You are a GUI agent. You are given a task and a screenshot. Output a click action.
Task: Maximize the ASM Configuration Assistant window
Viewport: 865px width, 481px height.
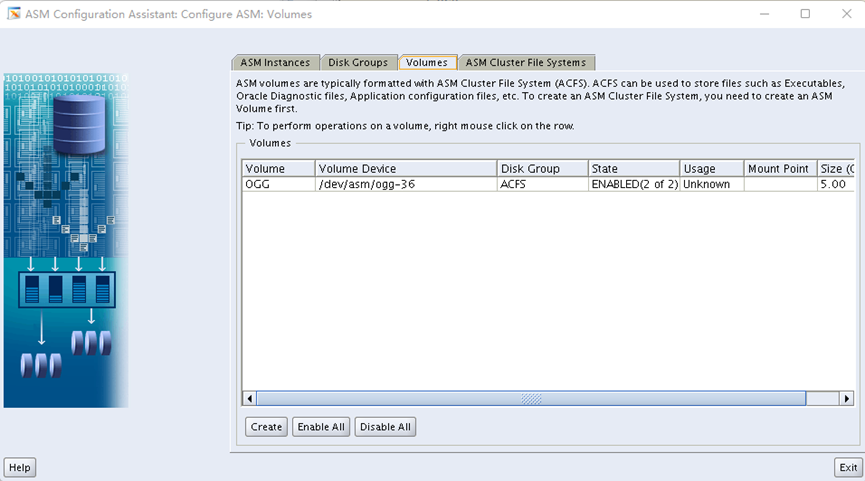coord(805,14)
